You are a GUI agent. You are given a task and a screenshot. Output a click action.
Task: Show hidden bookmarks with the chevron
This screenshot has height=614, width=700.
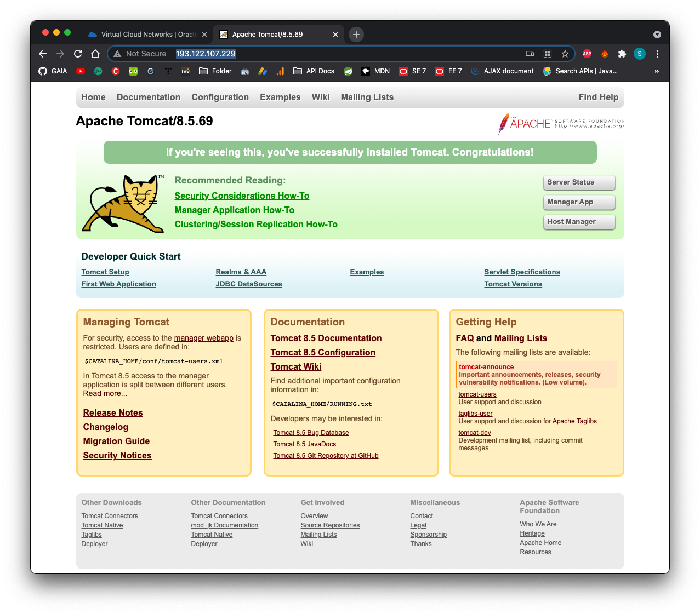657,71
